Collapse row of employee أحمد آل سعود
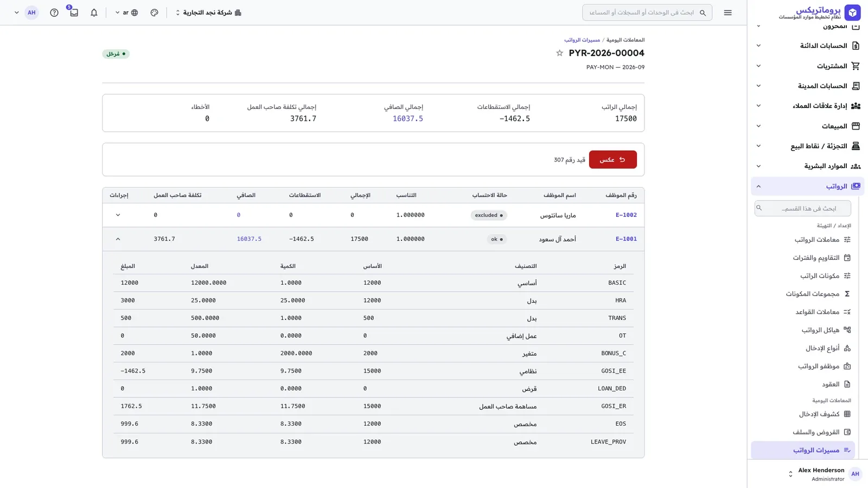This screenshot has height=488, width=868. click(118, 239)
